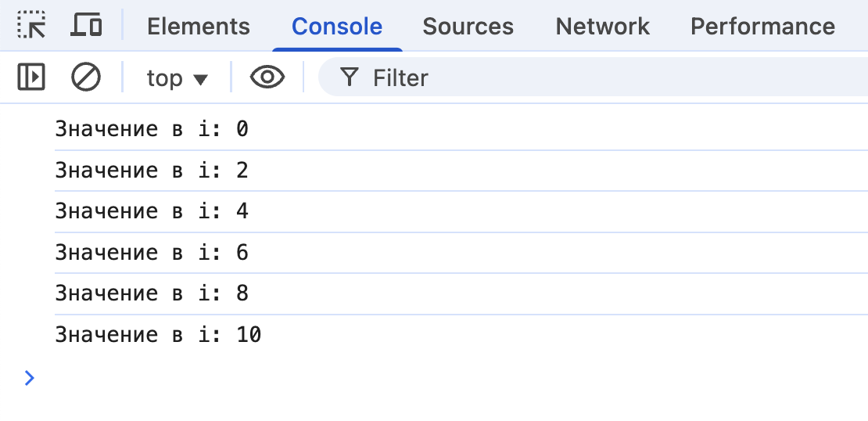Click the funnel filter icon
Screen dimensions: 868x421
[x=350, y=77]
